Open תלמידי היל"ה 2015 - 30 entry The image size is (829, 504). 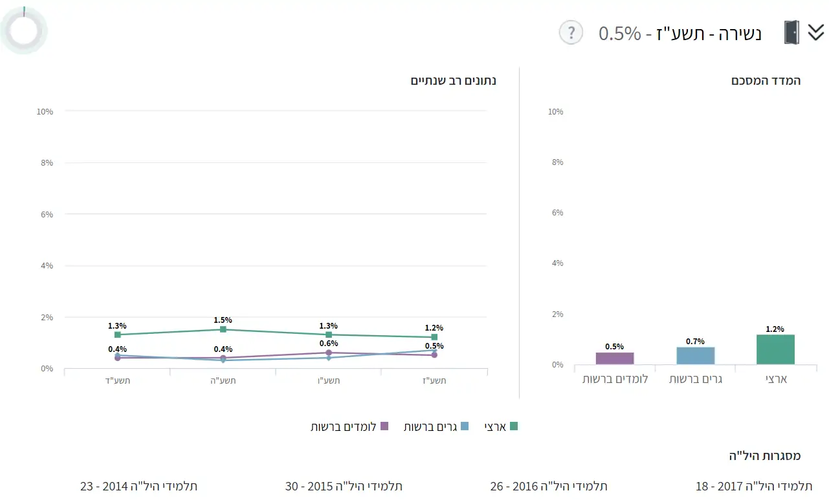(344, 486)
